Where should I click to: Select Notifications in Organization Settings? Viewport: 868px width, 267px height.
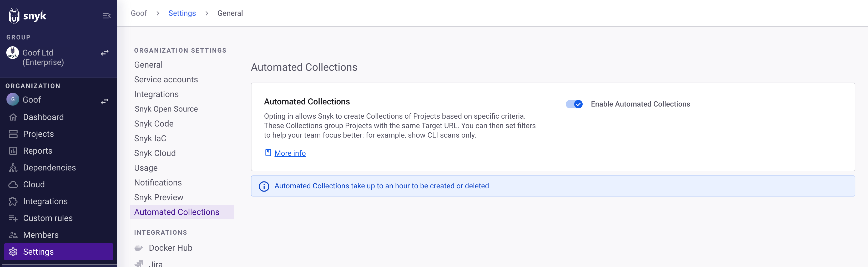click(x=158, y=182)
